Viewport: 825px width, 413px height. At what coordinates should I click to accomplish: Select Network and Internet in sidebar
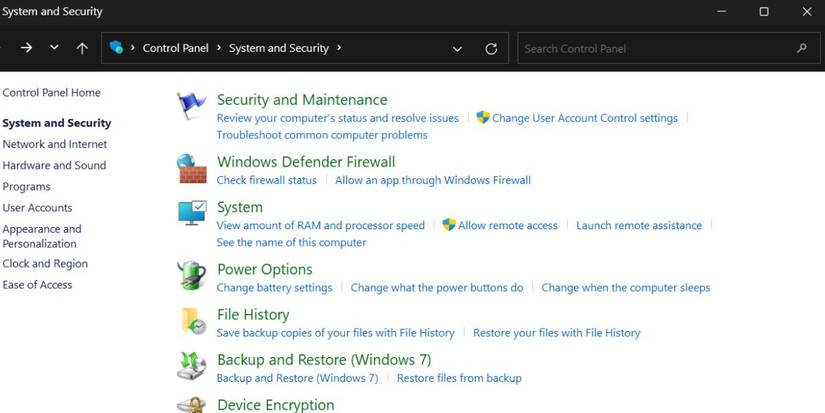pos(55,144)
